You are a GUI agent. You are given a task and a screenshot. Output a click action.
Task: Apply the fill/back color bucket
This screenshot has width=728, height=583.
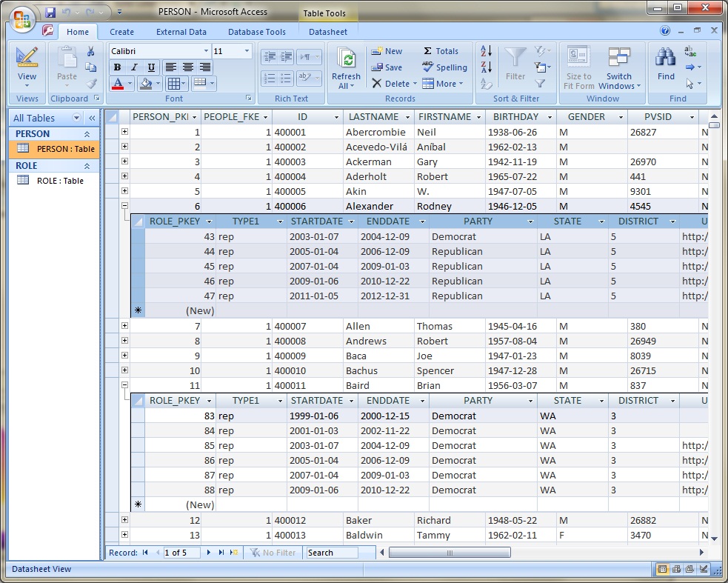(146, 84)
